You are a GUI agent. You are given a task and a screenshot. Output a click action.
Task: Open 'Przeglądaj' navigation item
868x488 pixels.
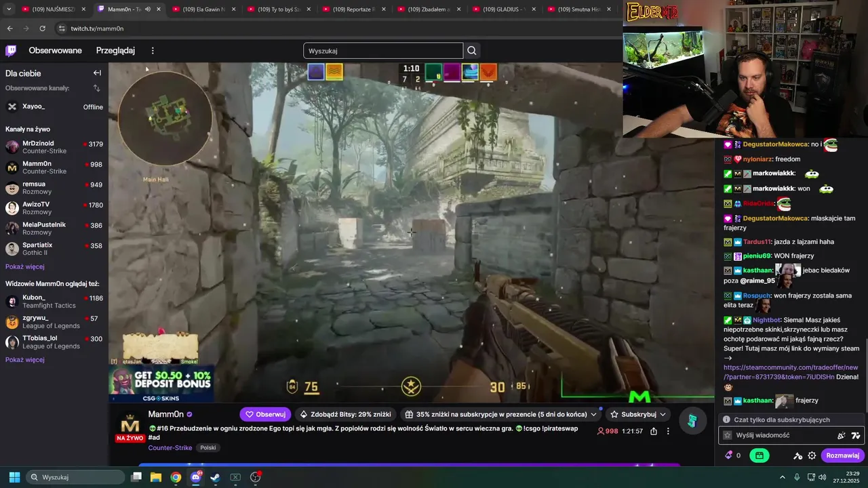tap(115, 50)
